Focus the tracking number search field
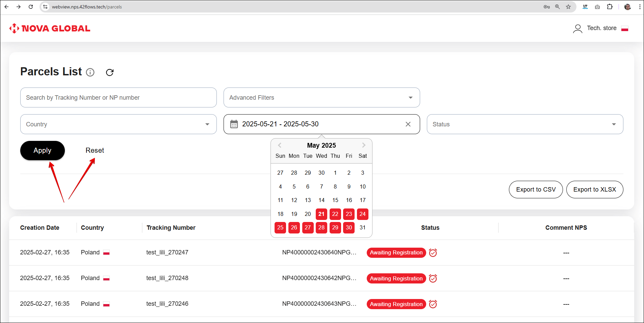 click(x=118, y=98)
